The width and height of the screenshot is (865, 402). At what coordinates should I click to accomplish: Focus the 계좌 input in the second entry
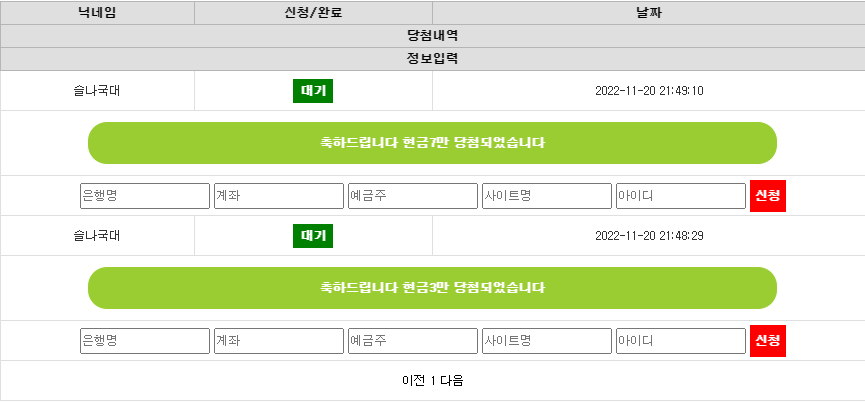tap(279, 341)
